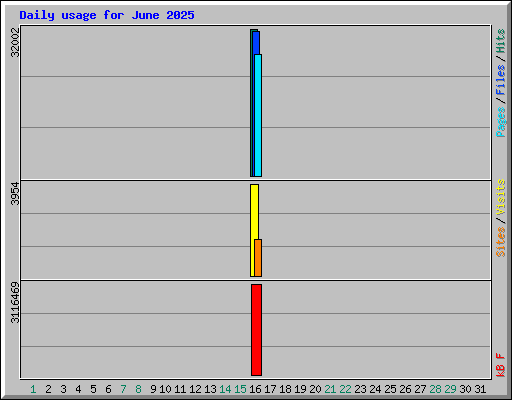This screenshot has height=400, width=512.
Task: Click day 16 on the x-axis
Action: [255, 389]
